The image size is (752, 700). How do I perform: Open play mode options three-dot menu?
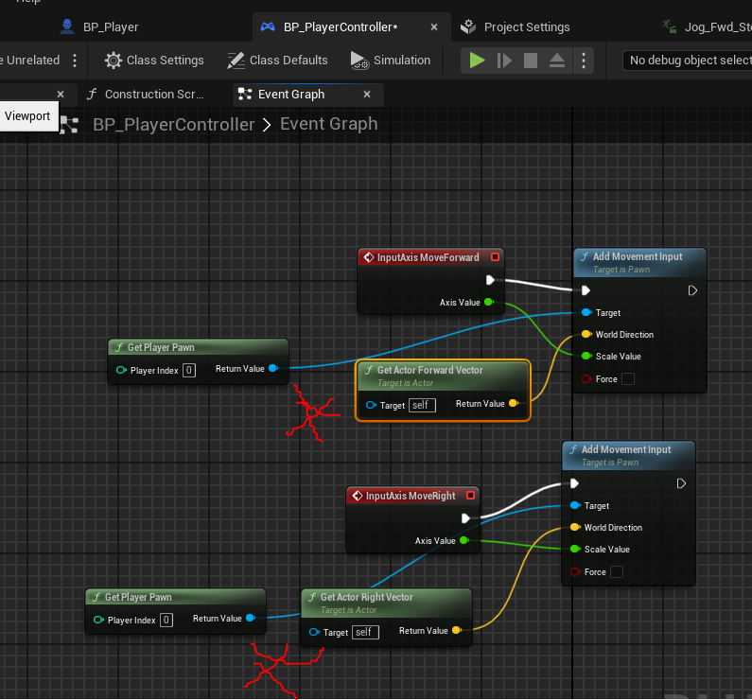pyautogui.click(x=584, y=61)
